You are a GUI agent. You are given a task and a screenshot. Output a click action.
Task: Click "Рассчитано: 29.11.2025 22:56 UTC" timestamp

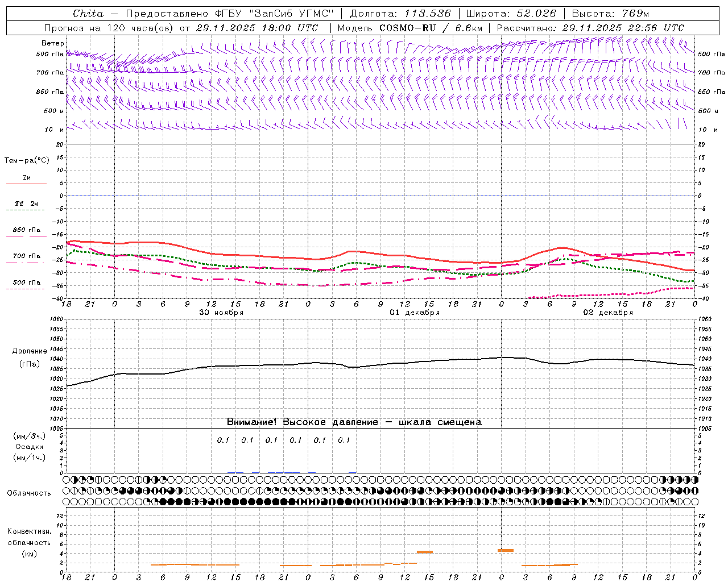[x=590, y=28]
